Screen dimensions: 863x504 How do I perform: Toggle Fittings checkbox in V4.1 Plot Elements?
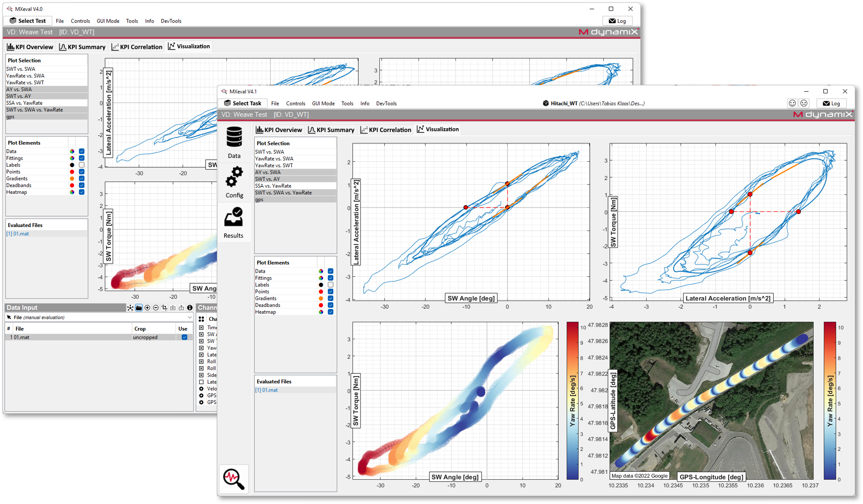pyautogui.click(x=330, y=278)
